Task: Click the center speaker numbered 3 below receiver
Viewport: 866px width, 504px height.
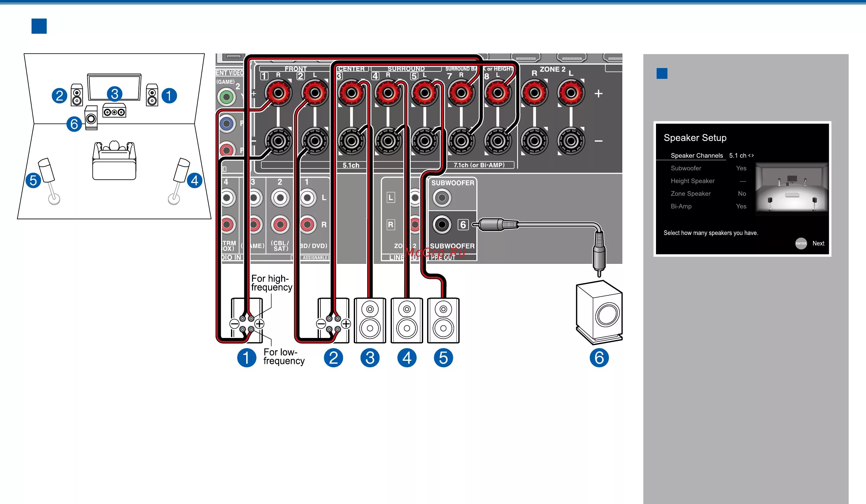Action: tap(370, 320)
